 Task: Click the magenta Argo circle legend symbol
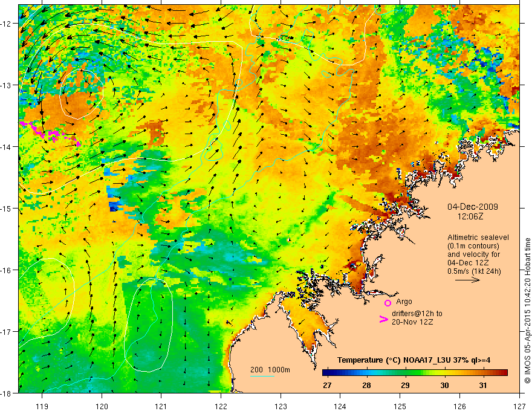(x=388, y=303)
